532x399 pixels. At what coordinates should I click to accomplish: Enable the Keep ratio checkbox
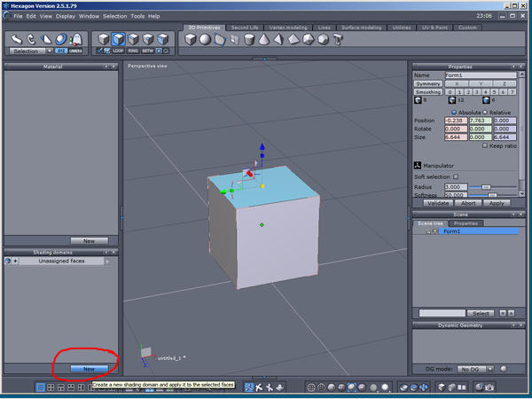click(485, 145)
